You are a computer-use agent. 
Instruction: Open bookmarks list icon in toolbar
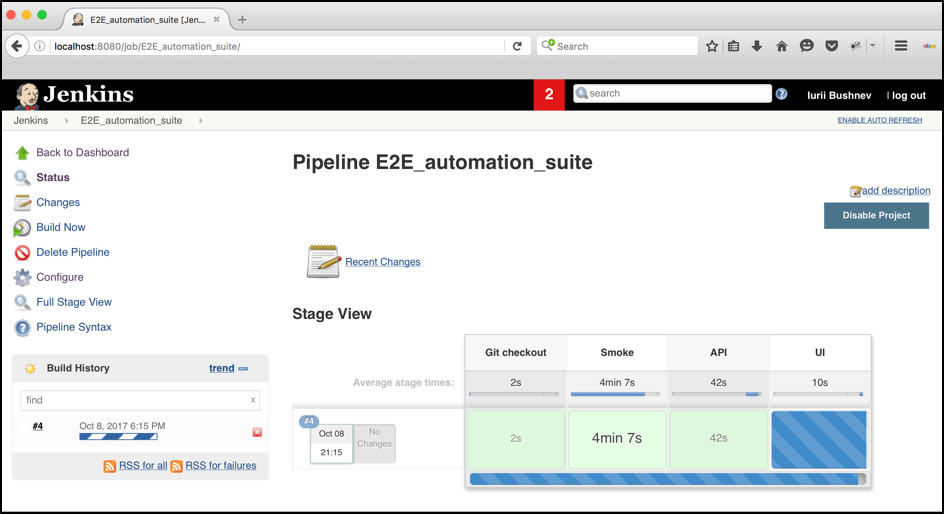click(x=733, y=46)
